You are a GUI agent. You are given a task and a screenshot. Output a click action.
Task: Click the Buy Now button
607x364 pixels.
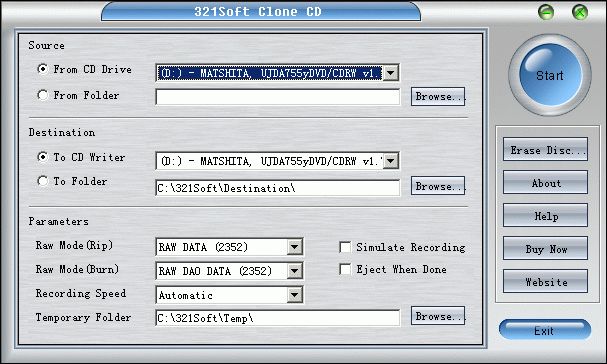click(x=545, y=249)
